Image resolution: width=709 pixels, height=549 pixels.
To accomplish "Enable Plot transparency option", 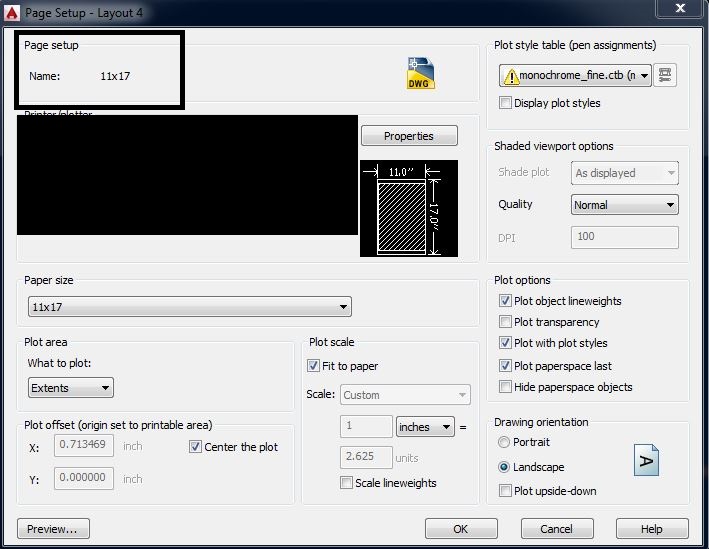I will pos(505,322).
